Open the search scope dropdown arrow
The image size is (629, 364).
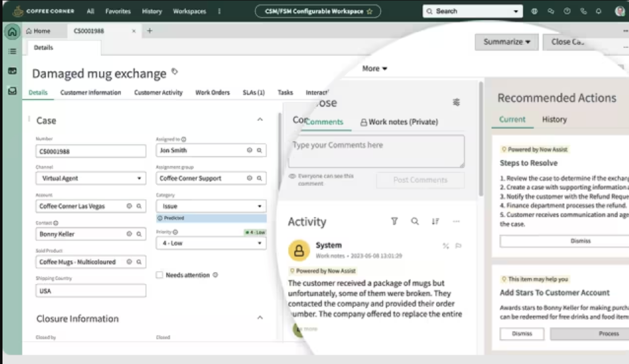[x=516, y=11]
